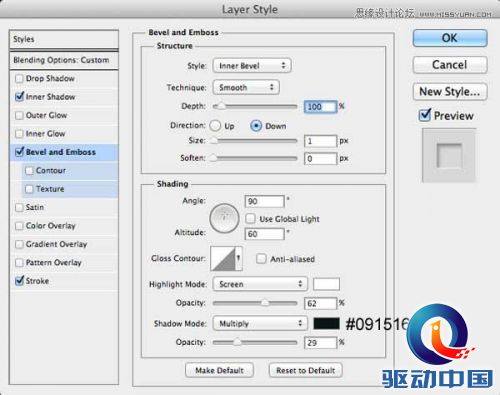Select Styles in the left panel

pyautogui.click(x=64, y=39)
